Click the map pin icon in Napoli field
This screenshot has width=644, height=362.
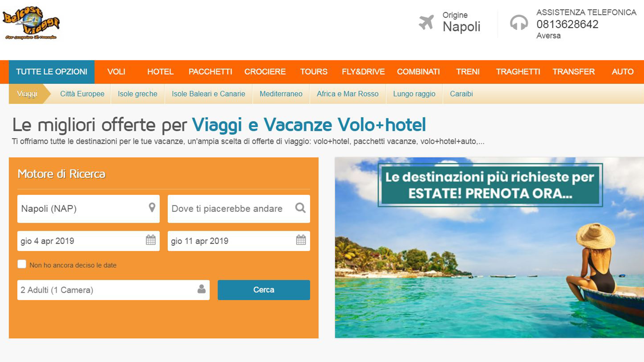(152, 208)
